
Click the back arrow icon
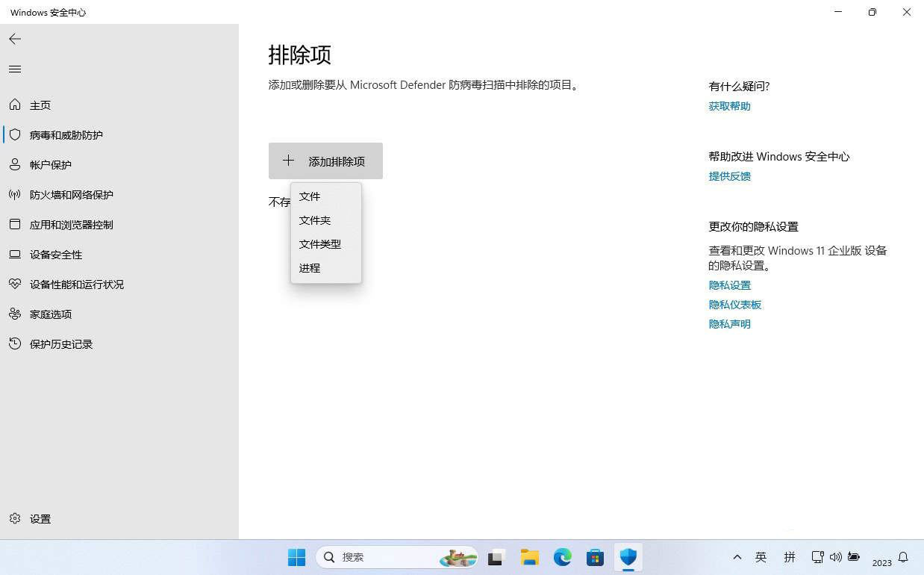click(x=15, y=39)
